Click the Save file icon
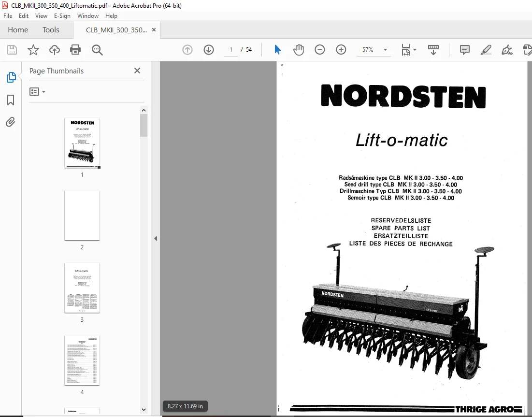Viewport: 532px width, 417px height. [12, 50]
